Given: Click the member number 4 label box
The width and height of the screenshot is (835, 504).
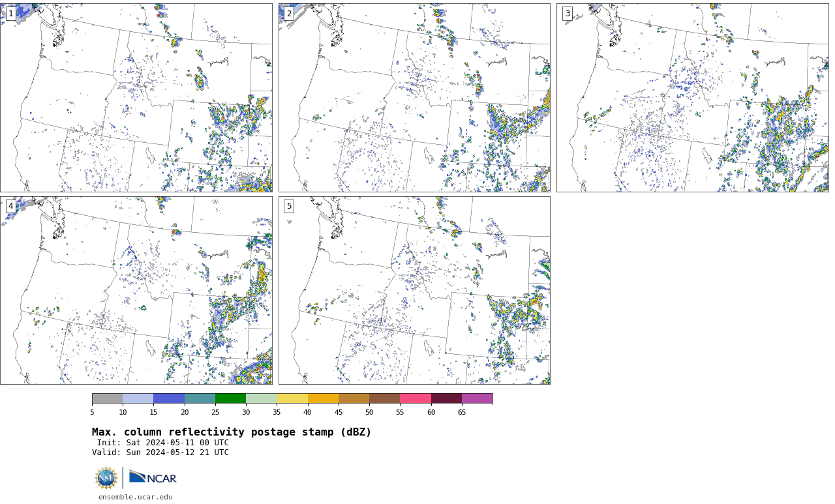Looking at the screenshot, I should coord(10,206).
